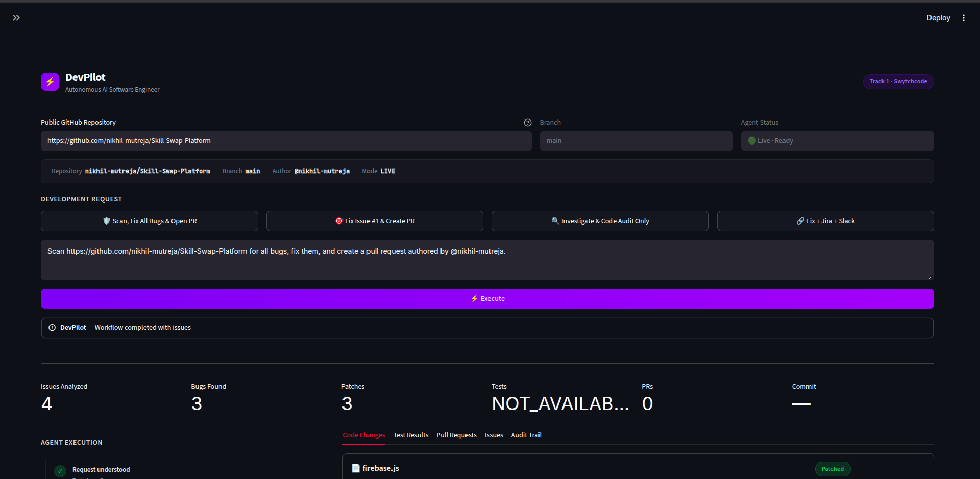Click the Request understood green checkmark

[60, 471]
